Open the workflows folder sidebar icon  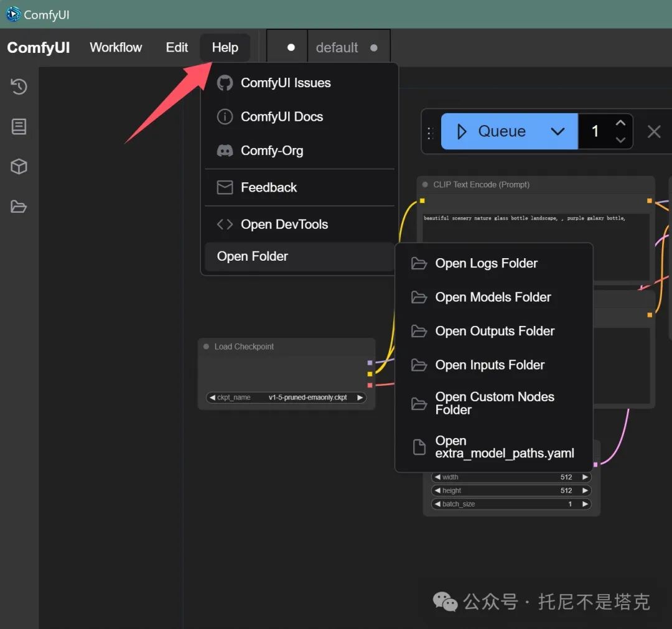tap(19, 207)
